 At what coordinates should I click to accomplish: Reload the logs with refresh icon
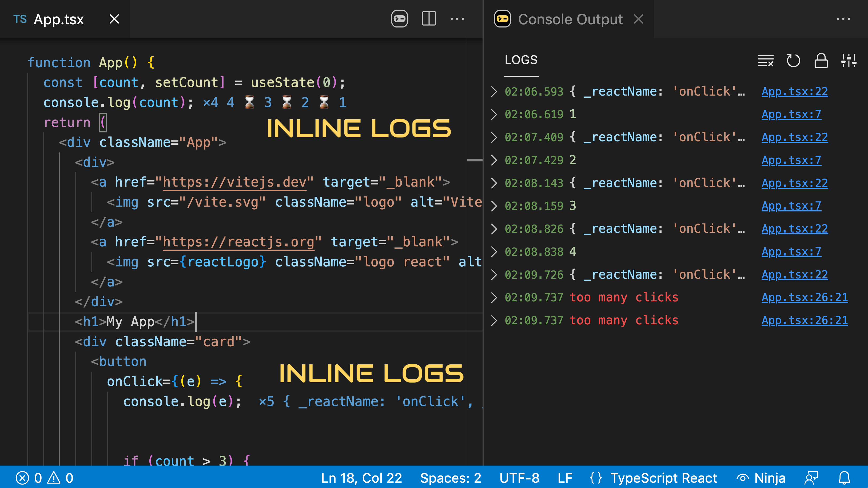coord(793,61)
